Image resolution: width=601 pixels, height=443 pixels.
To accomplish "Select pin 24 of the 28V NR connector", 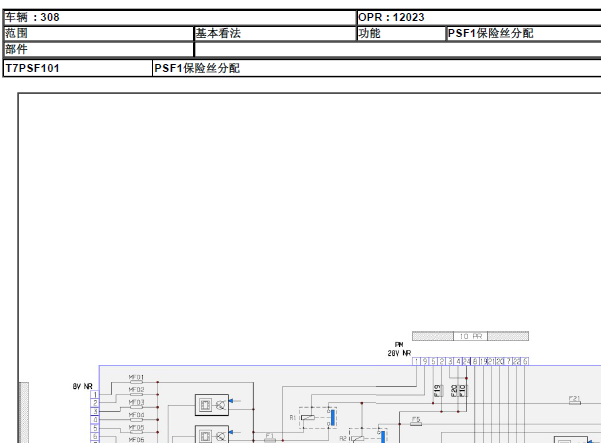I will click(x=466, y=361).
